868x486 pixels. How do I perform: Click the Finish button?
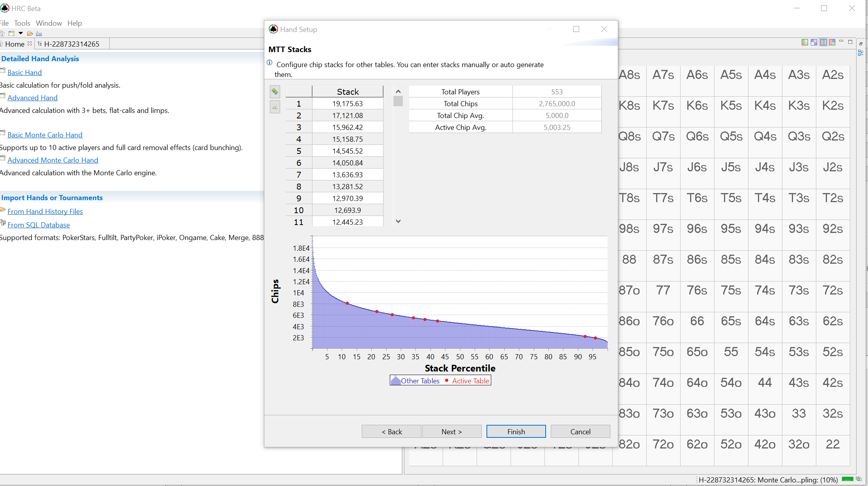tap(516, 432)
